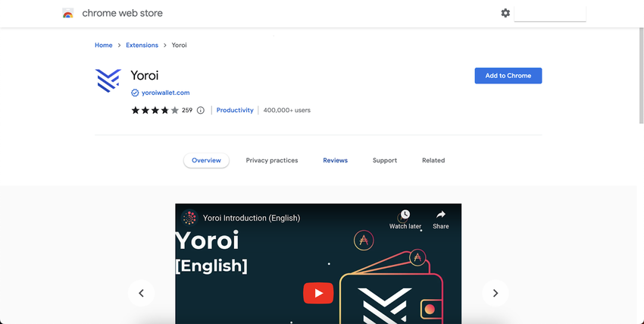Click the video channel avatar icon

189,218
